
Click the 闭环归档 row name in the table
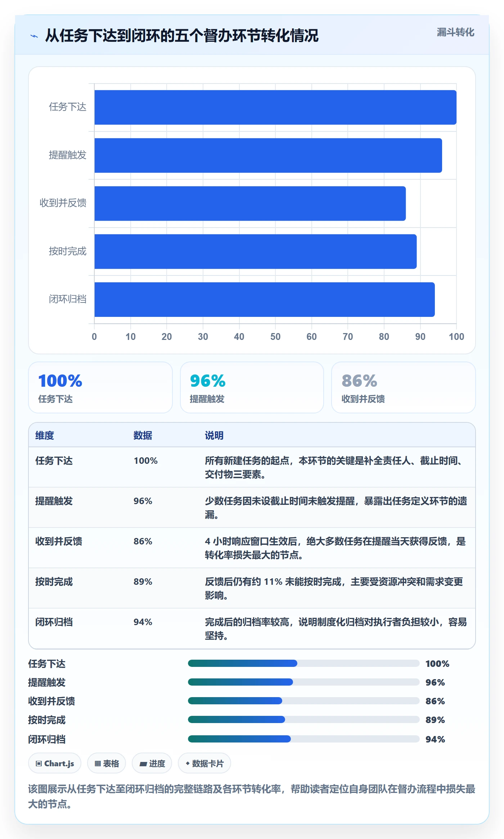click(54, 622)
